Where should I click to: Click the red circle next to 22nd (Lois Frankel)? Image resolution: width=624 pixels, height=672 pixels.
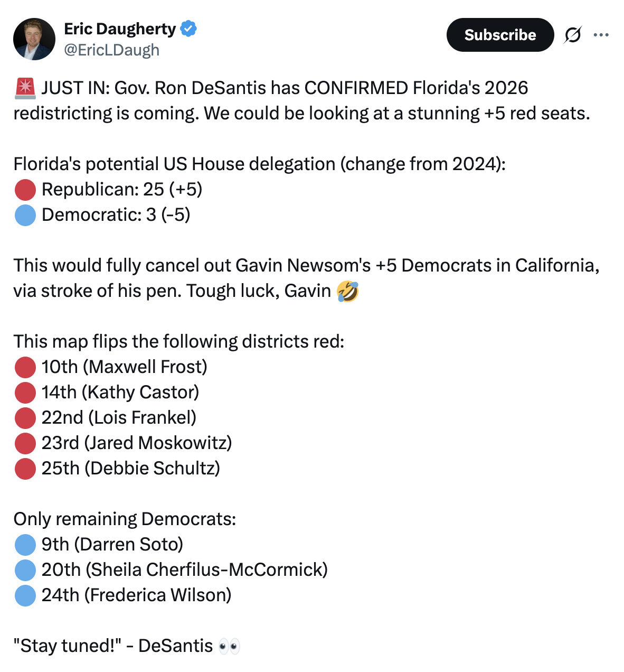tap(25, 418)
